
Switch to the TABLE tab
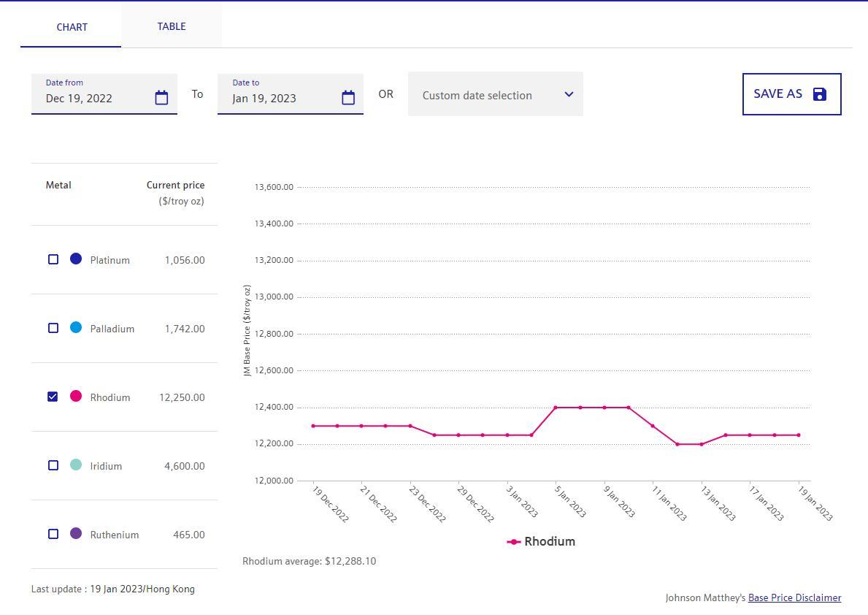[172, 26]
